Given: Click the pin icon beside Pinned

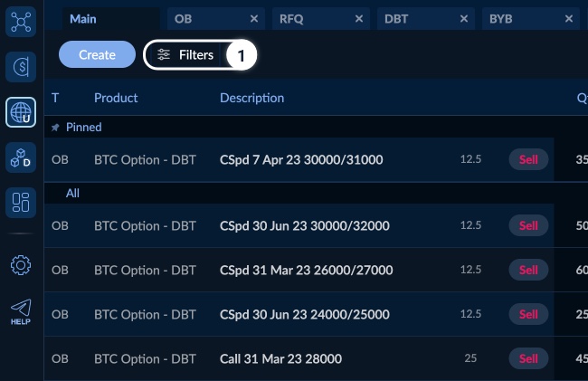Looking at the screenshot, I should [55, 128].
